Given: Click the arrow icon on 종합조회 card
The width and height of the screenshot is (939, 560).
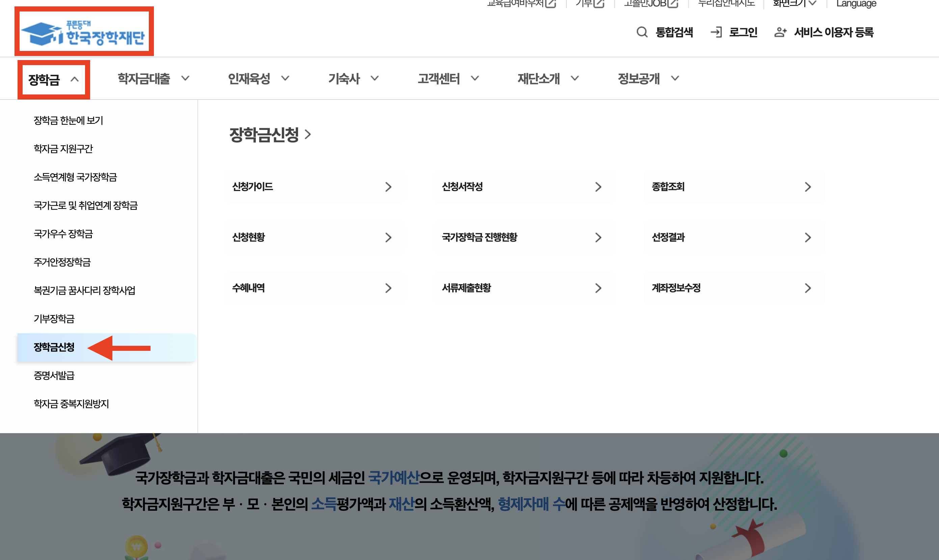Looking at the screenshot, I should point(808,187).
